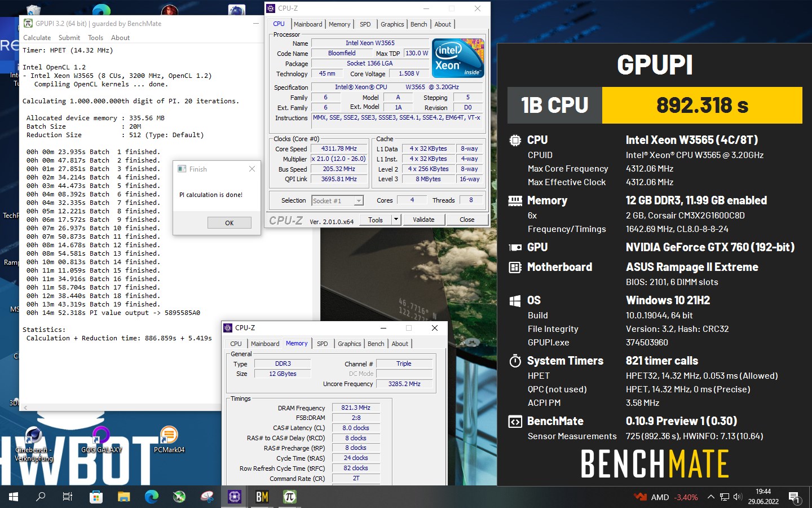The image size is (812, 508).
Task: Click the System Timers stopwatch icon
Action: click(515, 361)
